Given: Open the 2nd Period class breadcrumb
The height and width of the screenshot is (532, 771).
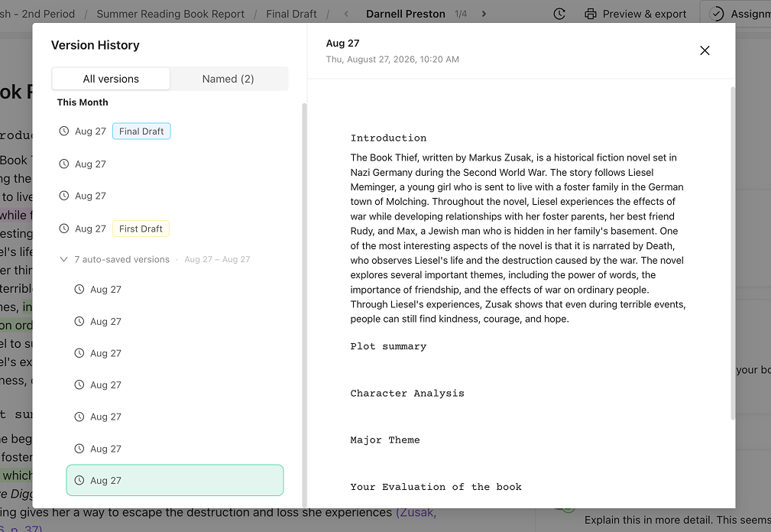Looking at the screenshot, I should 37,14.
